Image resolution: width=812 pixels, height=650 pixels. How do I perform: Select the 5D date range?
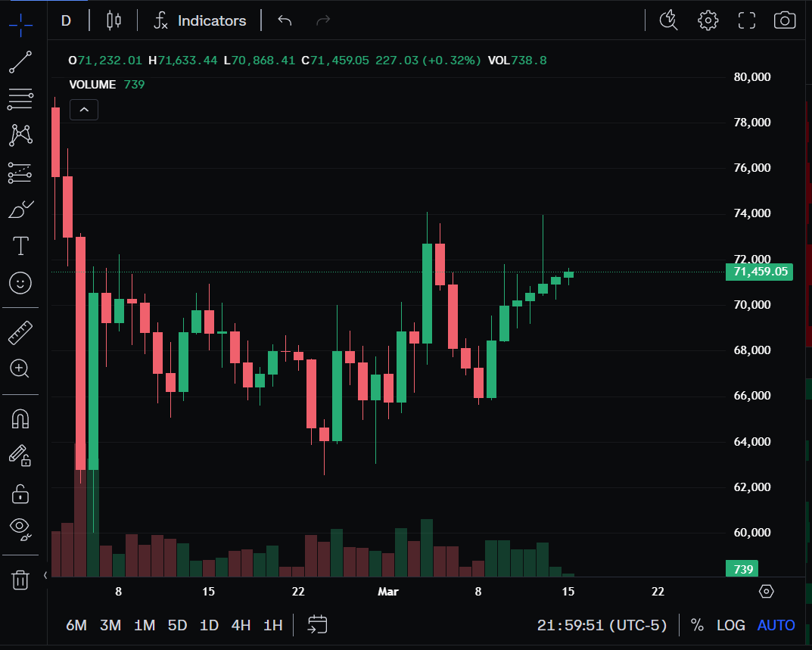(177, 625)
